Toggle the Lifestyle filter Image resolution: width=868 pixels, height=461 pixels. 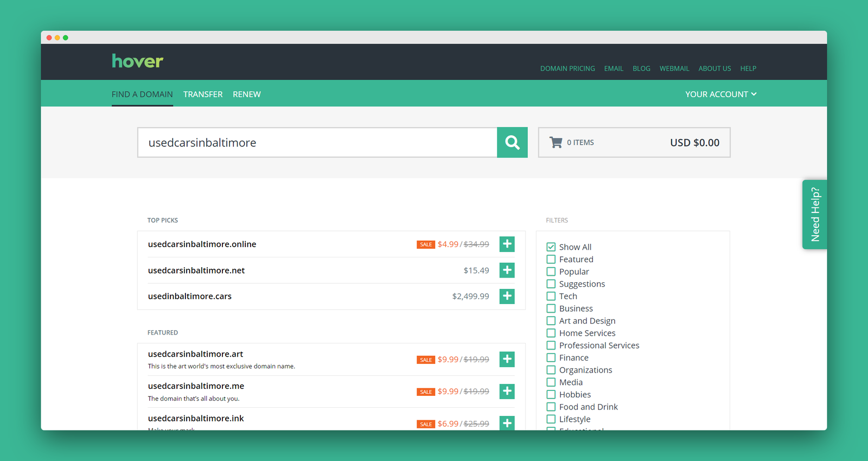tap(551, 419)
